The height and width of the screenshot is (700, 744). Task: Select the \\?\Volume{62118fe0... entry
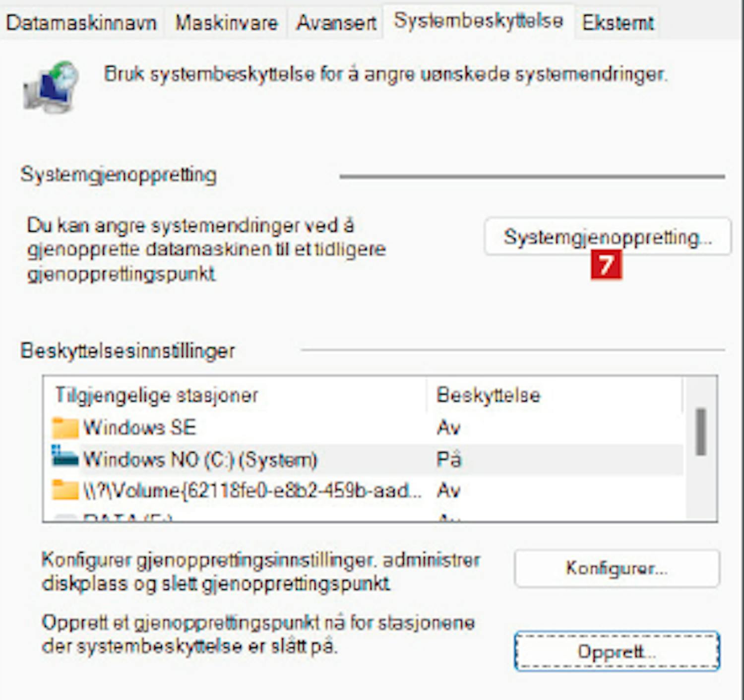coord(252,491)
